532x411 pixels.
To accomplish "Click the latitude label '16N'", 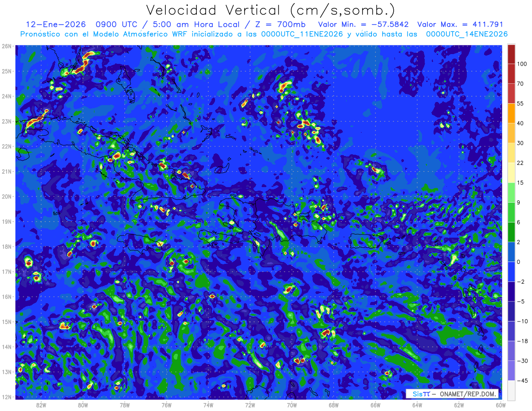I will click(7, 297).
